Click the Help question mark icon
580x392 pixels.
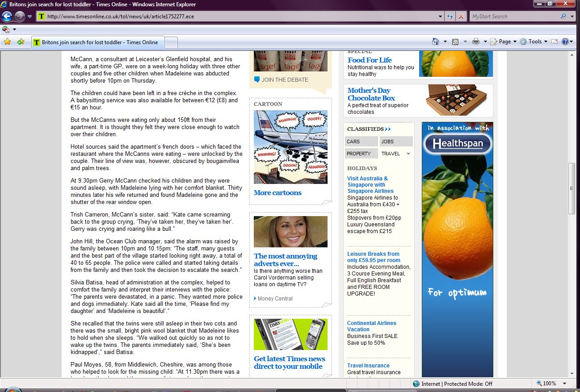[565, 42]
